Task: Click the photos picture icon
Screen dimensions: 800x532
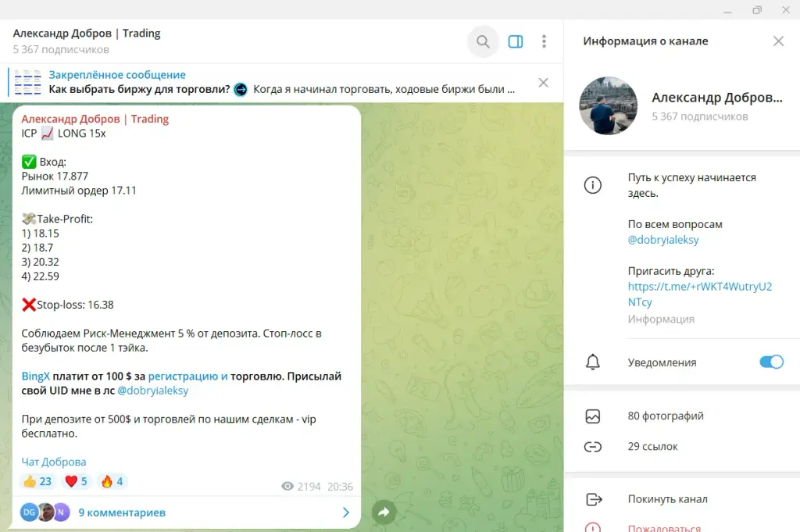Action: (592, 416)
